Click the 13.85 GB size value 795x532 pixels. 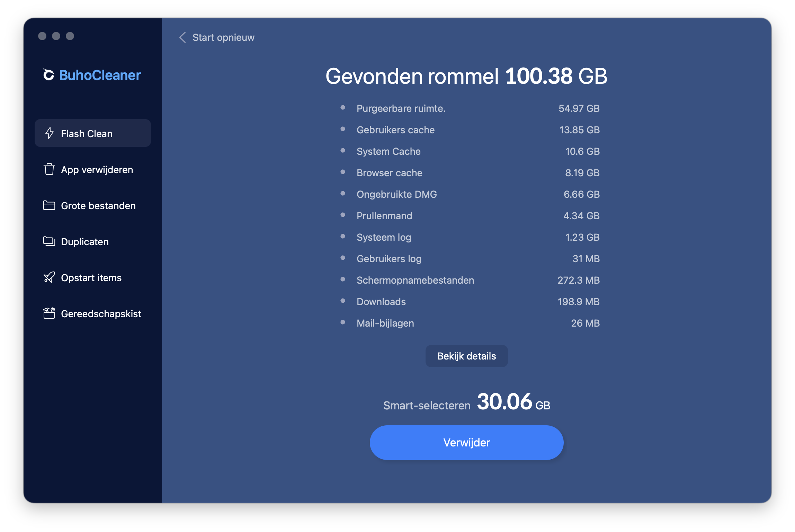tap(579, 130)
